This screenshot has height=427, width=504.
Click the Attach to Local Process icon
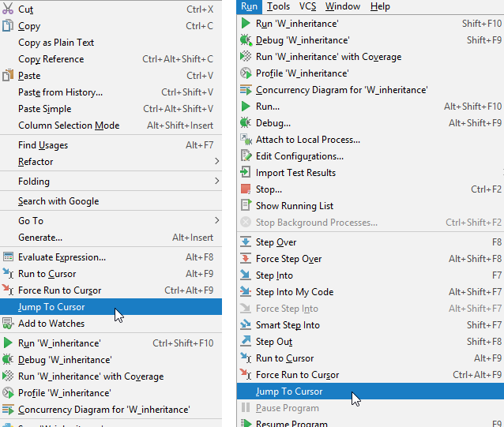246,140
